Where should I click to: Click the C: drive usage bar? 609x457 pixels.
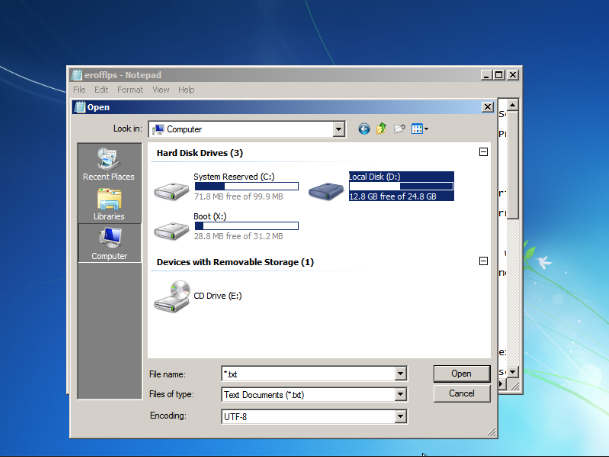click(247, 186)
